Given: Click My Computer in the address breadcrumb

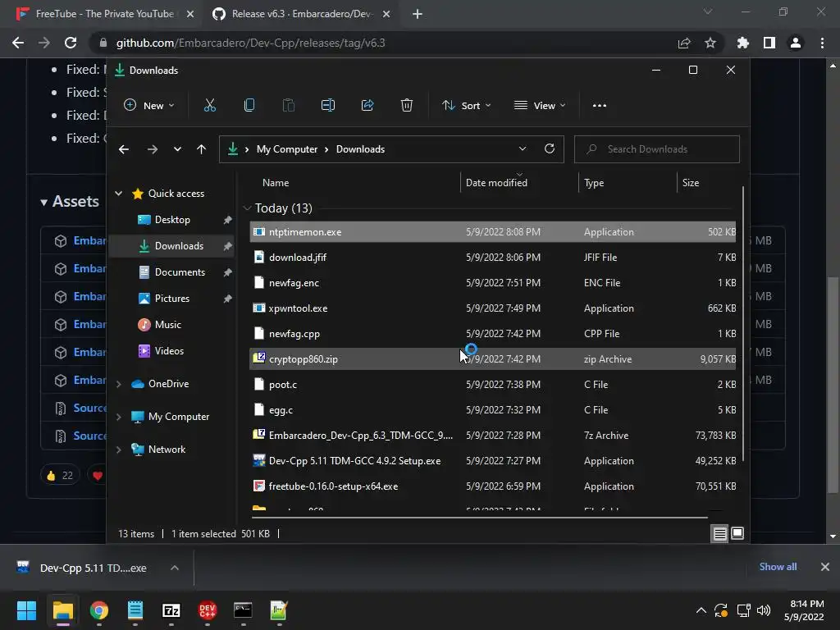Looking at the screenshot, I should click(x=286, y=149).
